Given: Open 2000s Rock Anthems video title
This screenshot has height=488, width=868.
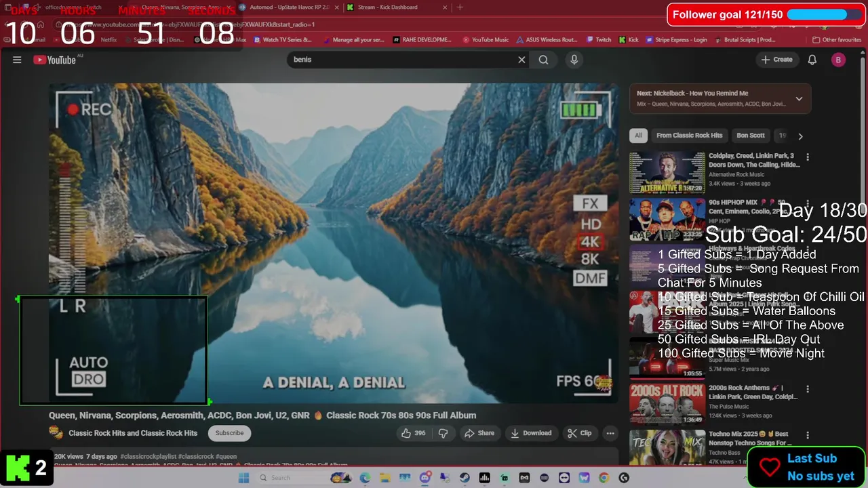Looking at the screenshot, I should pyautogui.click(x=753, y=392).
